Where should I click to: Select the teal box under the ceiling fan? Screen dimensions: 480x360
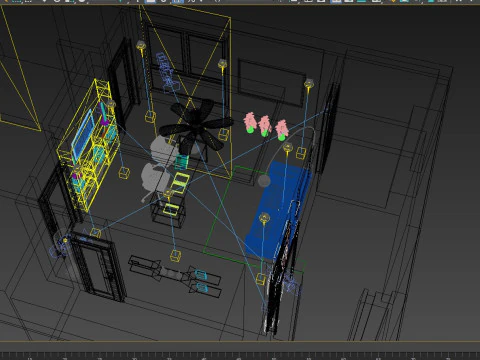click(x=182, y=162)
